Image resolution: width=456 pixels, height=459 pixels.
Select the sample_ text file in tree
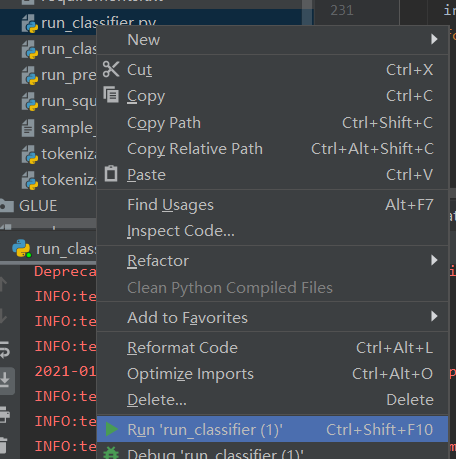(x=59, y=128)
